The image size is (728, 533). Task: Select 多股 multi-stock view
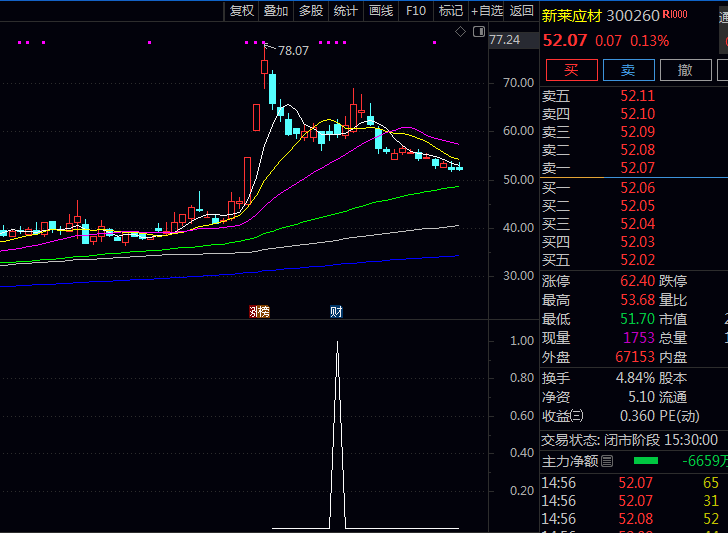coord(311,11)
